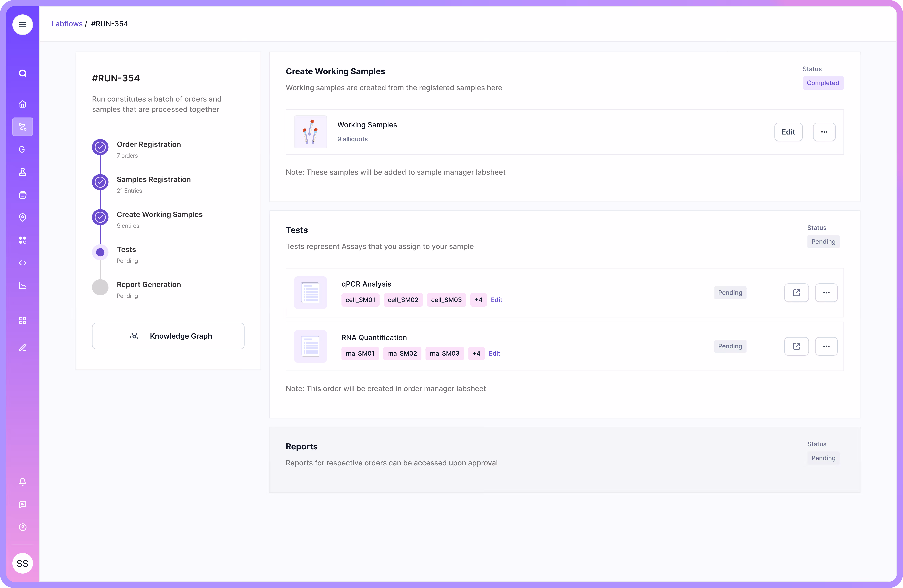Open the search icon in sidebar
903x588 pixels.
[x=22, y=73]
